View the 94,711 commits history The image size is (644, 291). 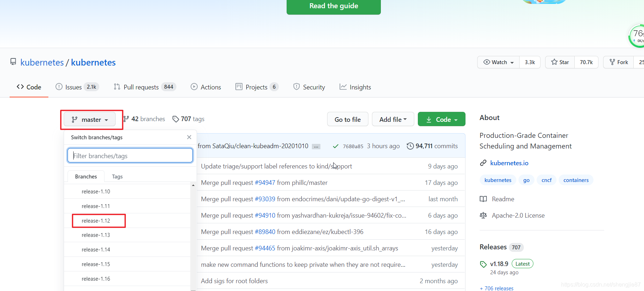coord(432,146)
